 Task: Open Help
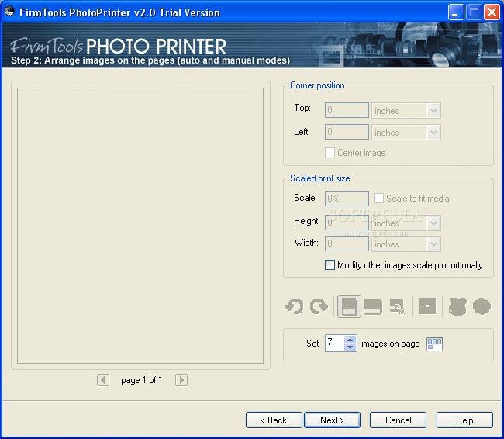pos(464,420)
